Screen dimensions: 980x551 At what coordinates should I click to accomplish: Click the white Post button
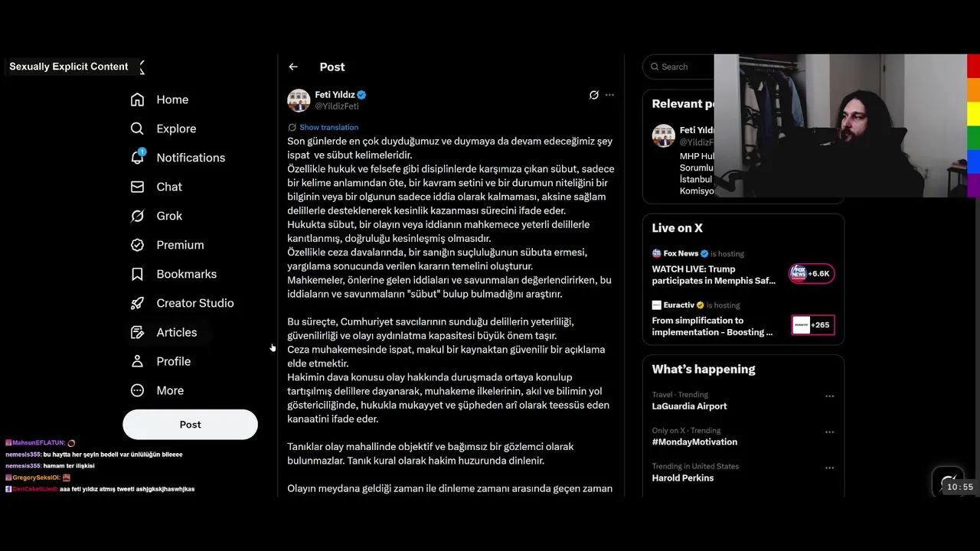pos(190,425)
